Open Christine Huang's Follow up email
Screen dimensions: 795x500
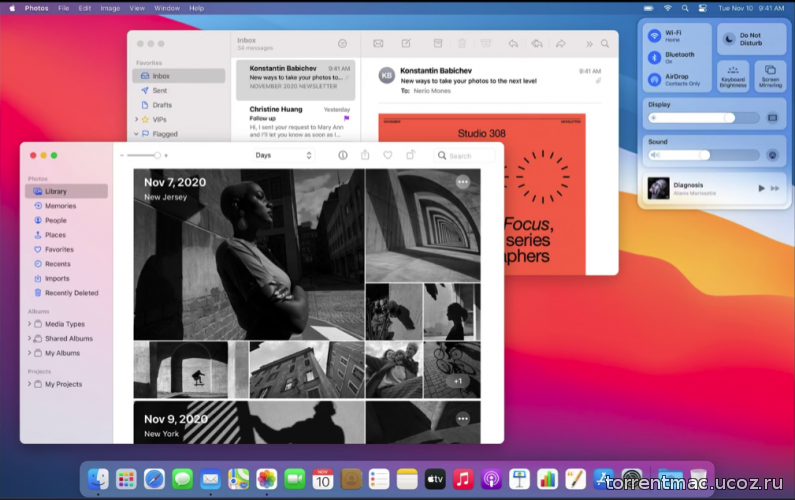click(296, 122)
